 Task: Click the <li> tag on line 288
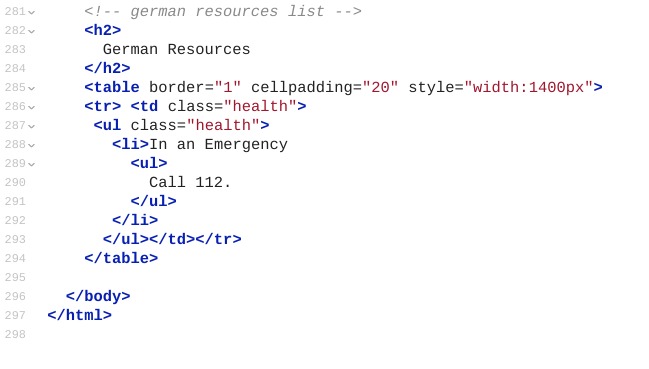130,144
